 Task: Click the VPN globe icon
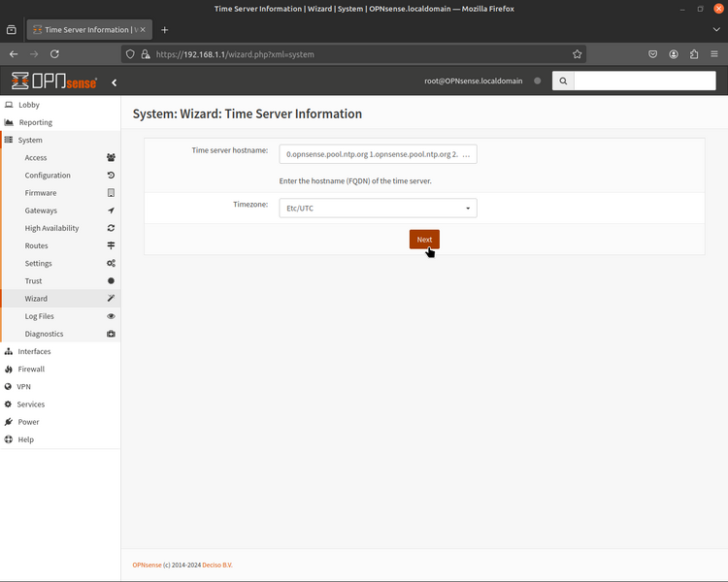coord(8,387)
